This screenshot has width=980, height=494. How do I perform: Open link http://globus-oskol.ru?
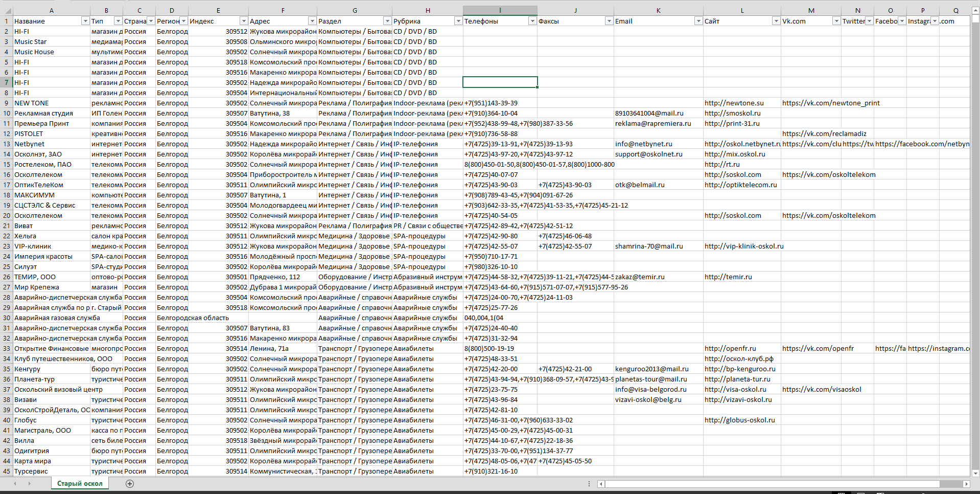pos(739,420)
